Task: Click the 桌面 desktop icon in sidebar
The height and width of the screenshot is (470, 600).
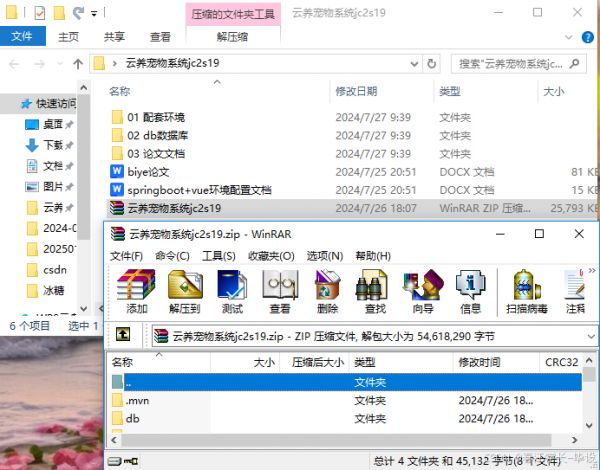Action: [32, 125]
